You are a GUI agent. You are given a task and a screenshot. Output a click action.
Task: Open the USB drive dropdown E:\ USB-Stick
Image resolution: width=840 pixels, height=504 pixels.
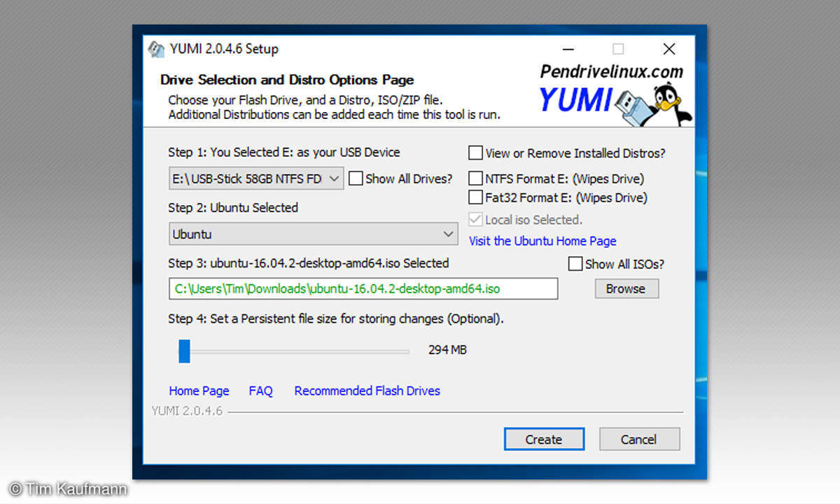(256, 178)
